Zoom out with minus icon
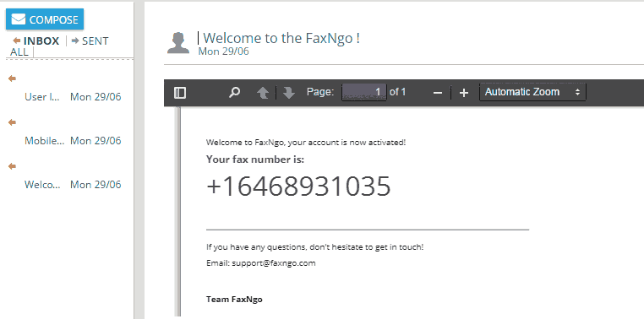The image size is (644, 319). [438, 93]
